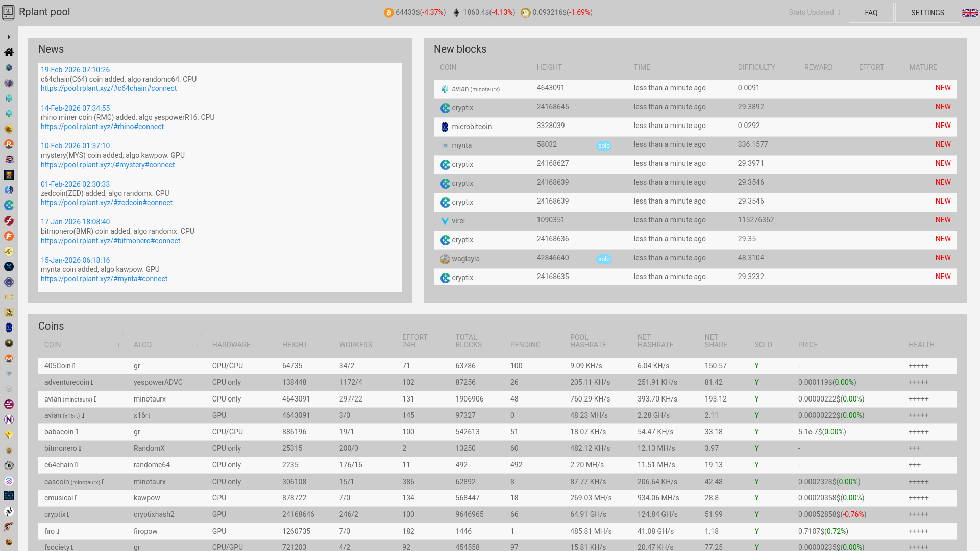Screen dimensions: 980x551
Task: Select the 405Coin row name
Action: tap(57, 366)
